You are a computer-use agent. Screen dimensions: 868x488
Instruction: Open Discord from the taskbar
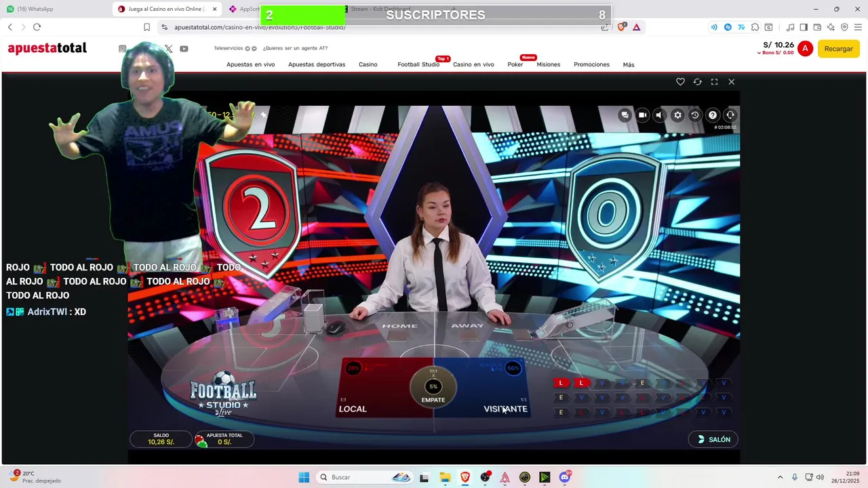click(x=565, y=477)
